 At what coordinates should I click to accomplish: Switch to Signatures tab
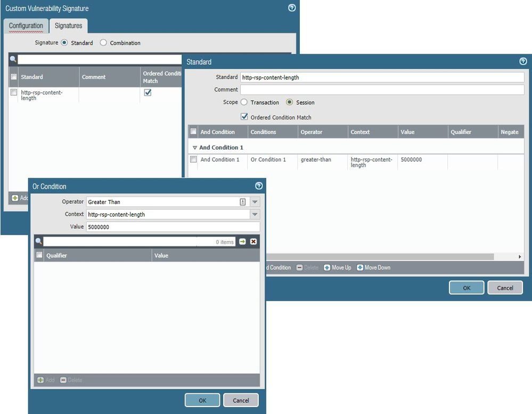coord(69,26)
